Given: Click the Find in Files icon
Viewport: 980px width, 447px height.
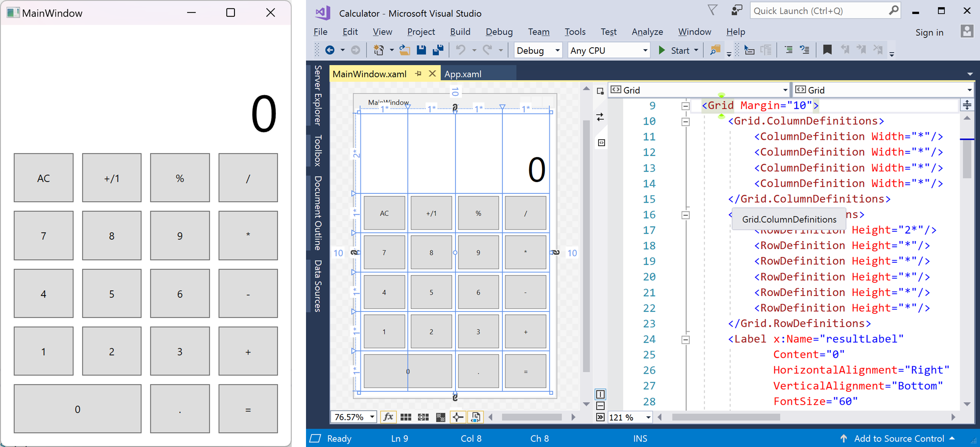Looking at the screenshot, I should [715, 50].
